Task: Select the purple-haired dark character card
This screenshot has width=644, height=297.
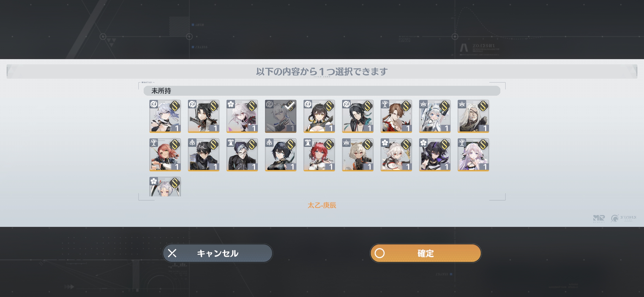Action: click(435, 155)
